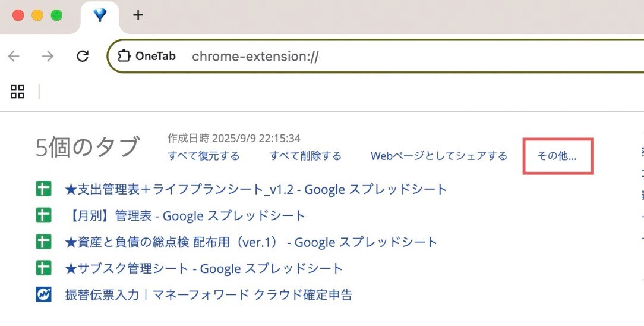Select the OneTab browser tab
The image size is (644, 326).
point(100,17)
